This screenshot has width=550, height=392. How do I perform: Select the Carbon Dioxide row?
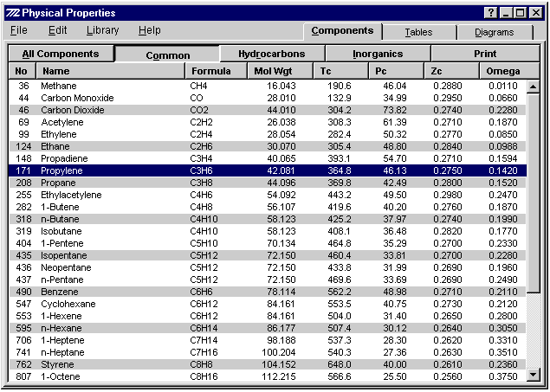click(x=268, y=110)
